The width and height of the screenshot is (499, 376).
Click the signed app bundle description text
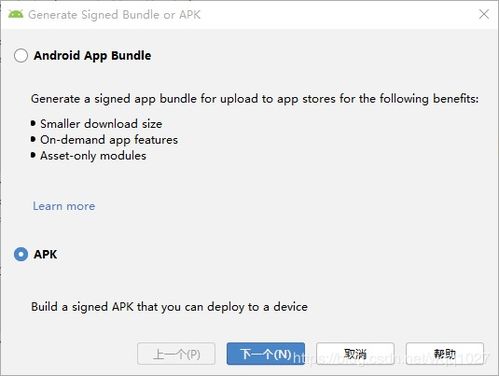pos(255,99)
